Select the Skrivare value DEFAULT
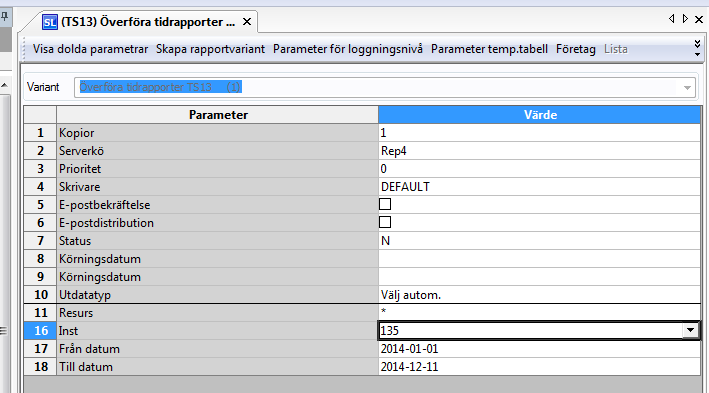 (x=539, y=187)
